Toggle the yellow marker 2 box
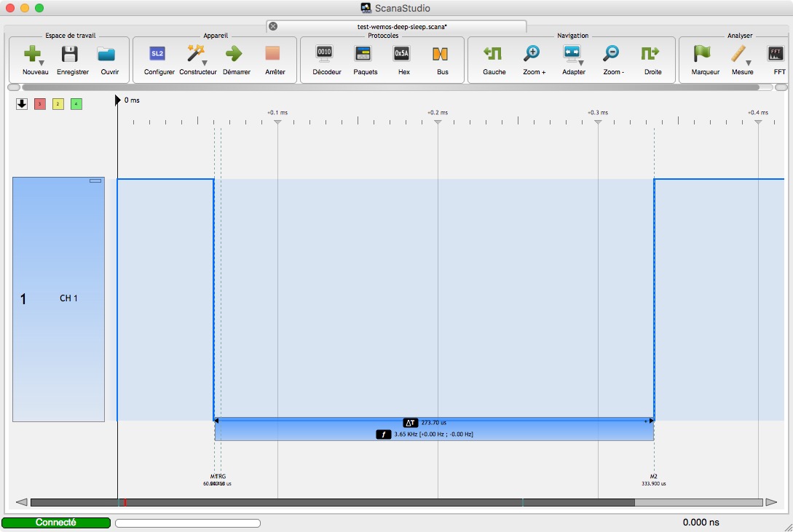The height and width of the screenshot is (532, 793). pos(58,104)
